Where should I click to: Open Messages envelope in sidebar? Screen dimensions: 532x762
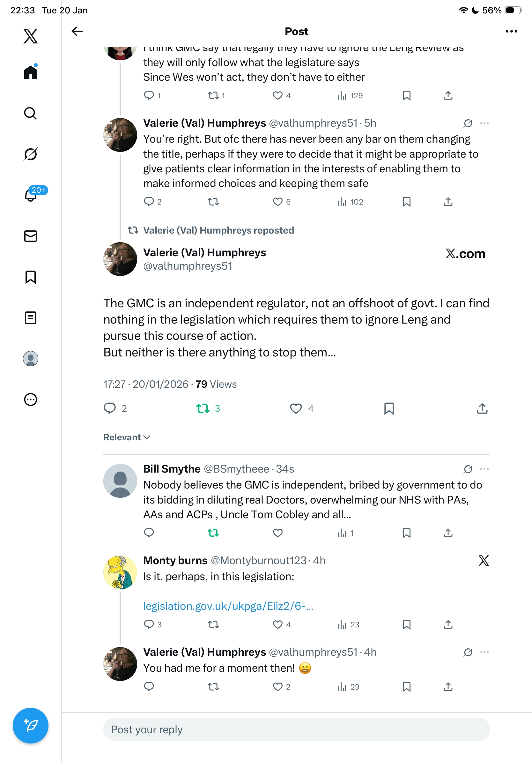(x=31, y=236)
